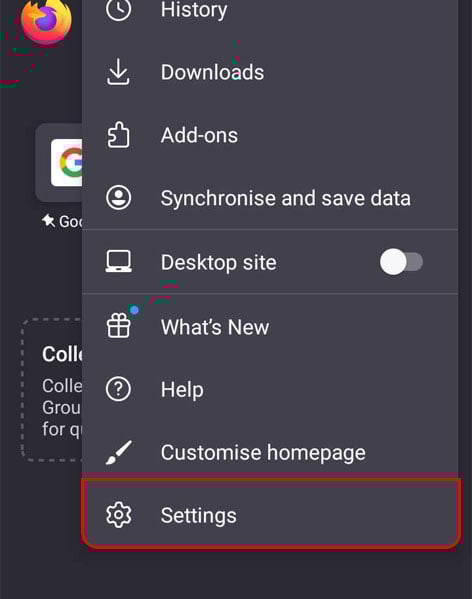This screenshot has height=599, width=472.
Task: Choose Customise homepage option
Action: [x=270, y=452]
